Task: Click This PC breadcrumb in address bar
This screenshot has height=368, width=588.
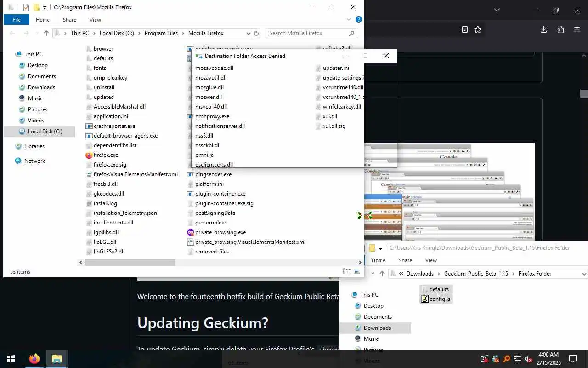Action: (x=79, y=33)
